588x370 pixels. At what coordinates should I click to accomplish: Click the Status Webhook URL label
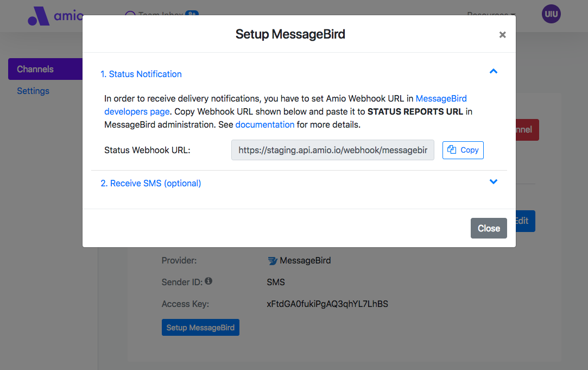pyautogui.click(x=147, y=150)
